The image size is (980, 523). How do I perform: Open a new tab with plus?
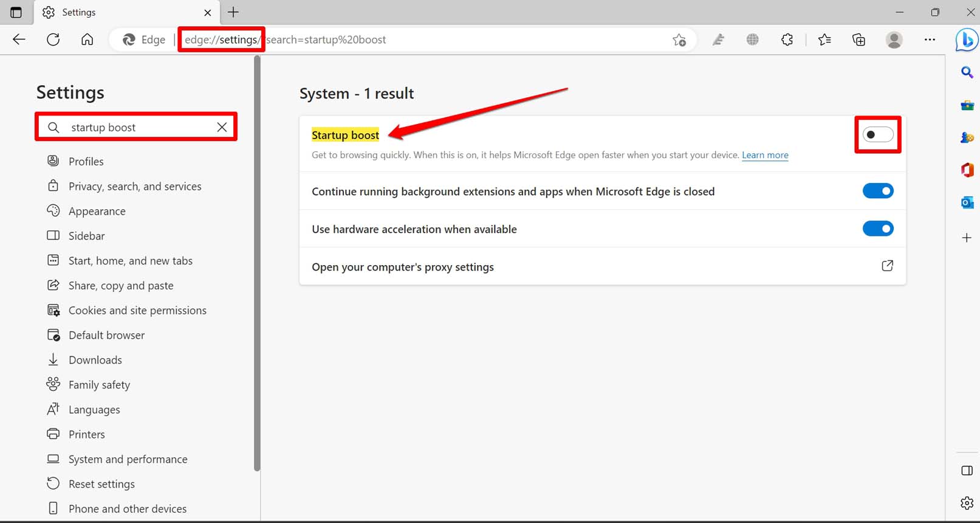(233, 12)
